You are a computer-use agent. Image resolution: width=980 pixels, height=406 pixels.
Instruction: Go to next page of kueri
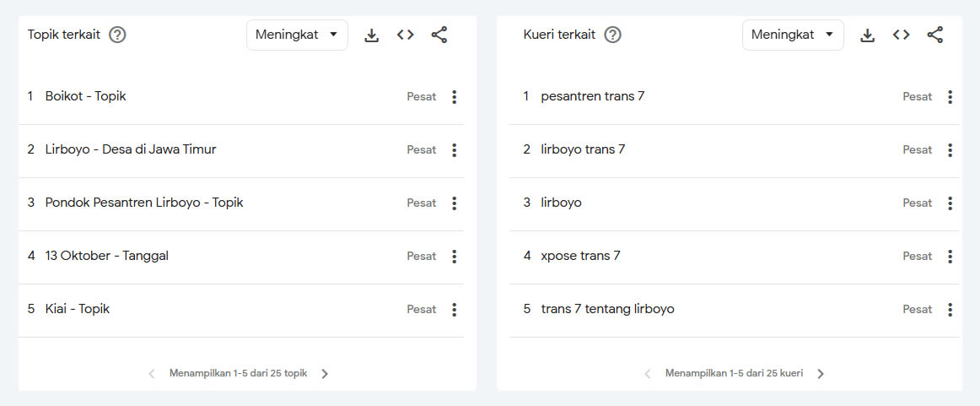coord(821,374)
